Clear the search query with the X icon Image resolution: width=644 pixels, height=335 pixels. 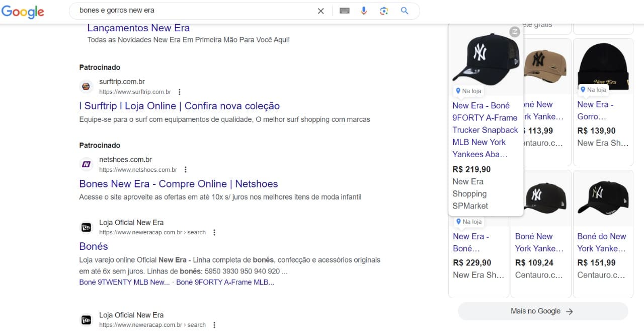coord(320,11)
